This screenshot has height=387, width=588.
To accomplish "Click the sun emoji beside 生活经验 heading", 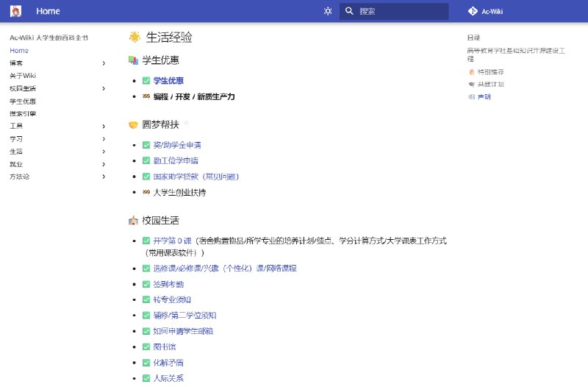I will pyautogui.click(x=135, y=38).
